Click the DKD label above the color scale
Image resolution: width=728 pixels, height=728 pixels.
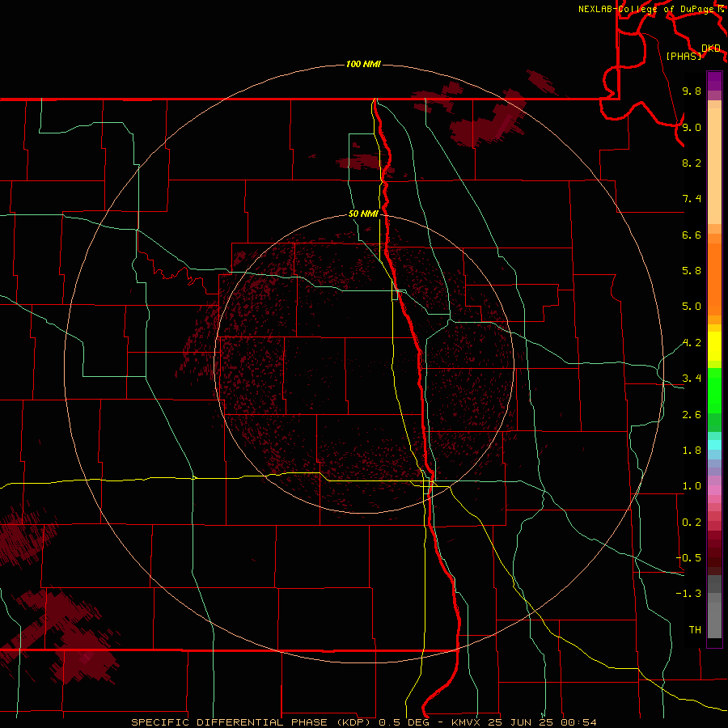pos(711,49)
